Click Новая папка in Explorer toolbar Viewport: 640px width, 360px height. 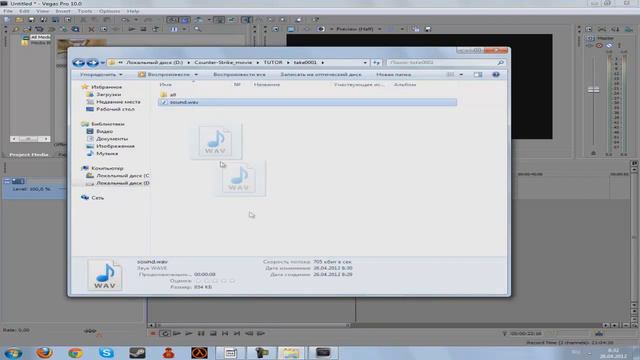[x=393, y=75]
